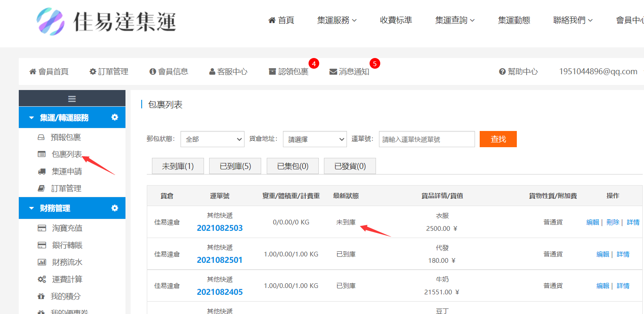Click the truck icon for 集運申請

point(42,172)
